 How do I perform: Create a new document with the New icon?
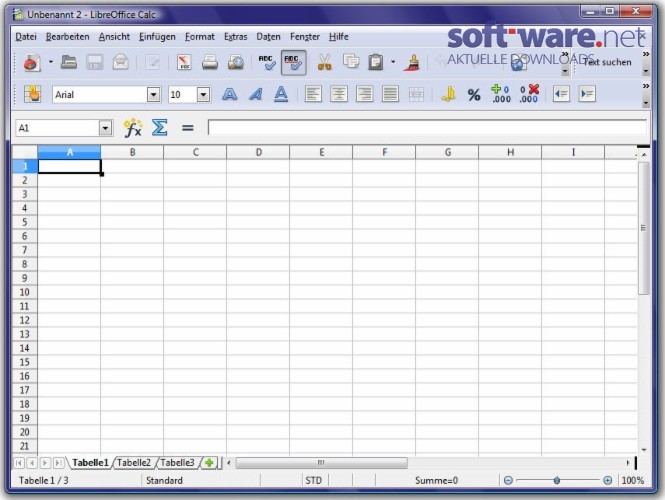point(32,63)
